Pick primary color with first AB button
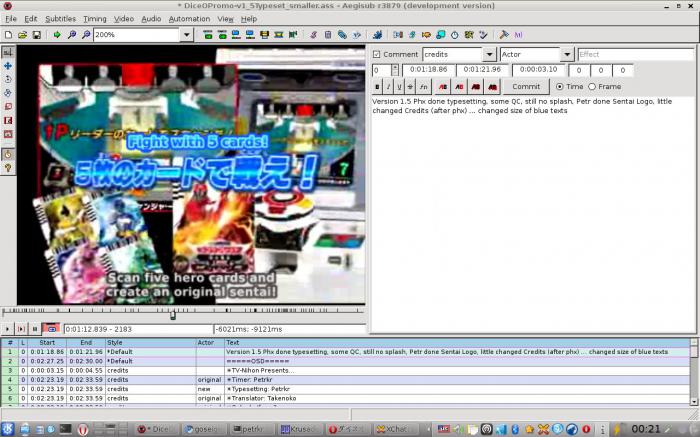Screen dimensions: 700x437 (443, 87)
